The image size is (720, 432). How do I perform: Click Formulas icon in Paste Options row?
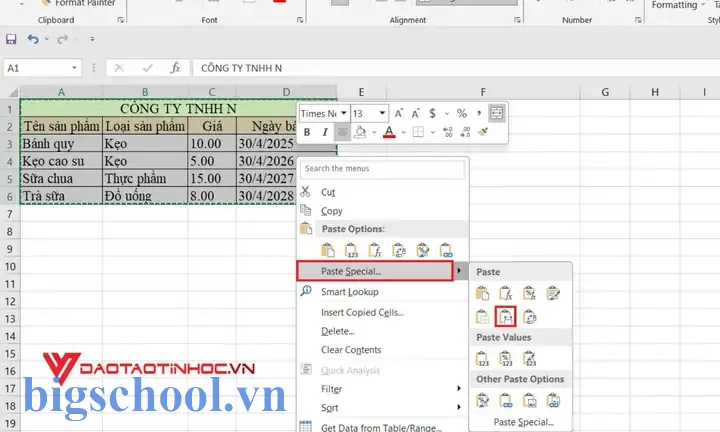click(375, 251)
